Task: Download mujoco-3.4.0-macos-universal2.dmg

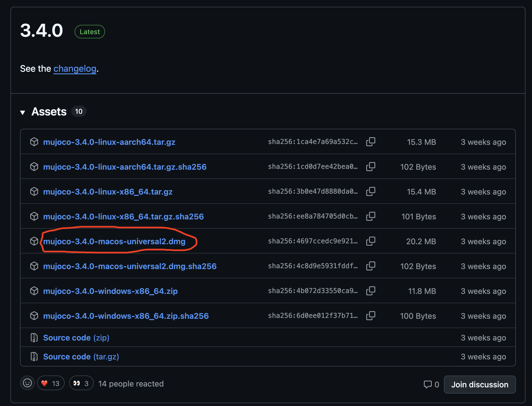Action: tap(114, 241)
